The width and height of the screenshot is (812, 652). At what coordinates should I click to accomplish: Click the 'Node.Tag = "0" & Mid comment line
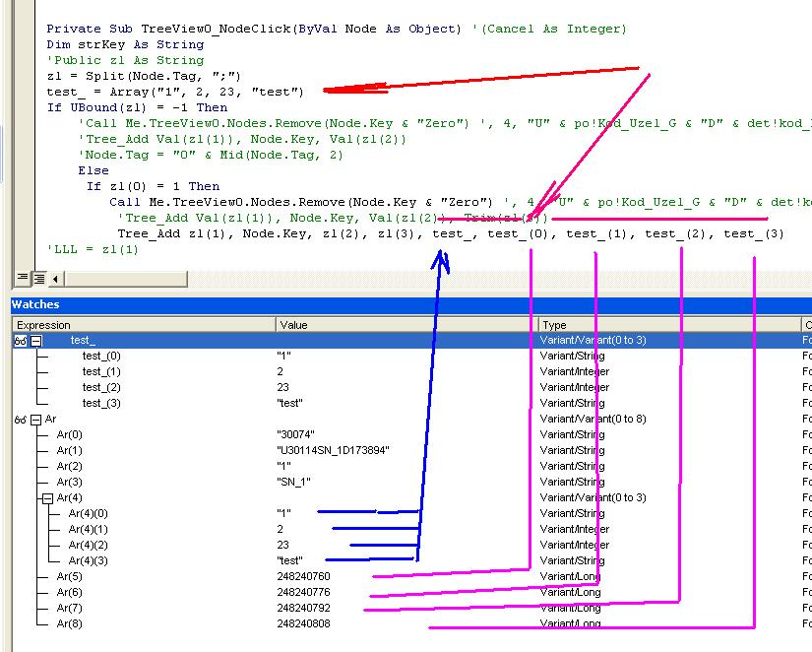click(x=211, y=155)
